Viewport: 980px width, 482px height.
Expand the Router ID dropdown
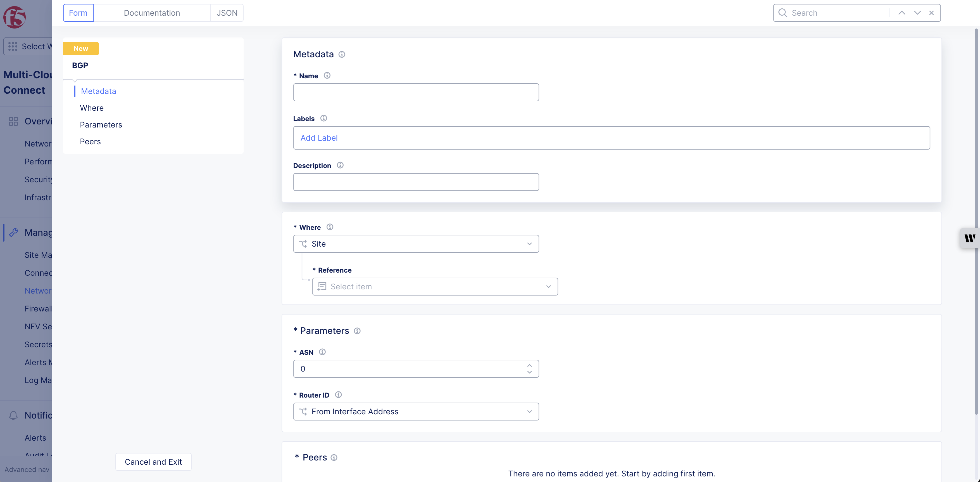pos(416,412)
